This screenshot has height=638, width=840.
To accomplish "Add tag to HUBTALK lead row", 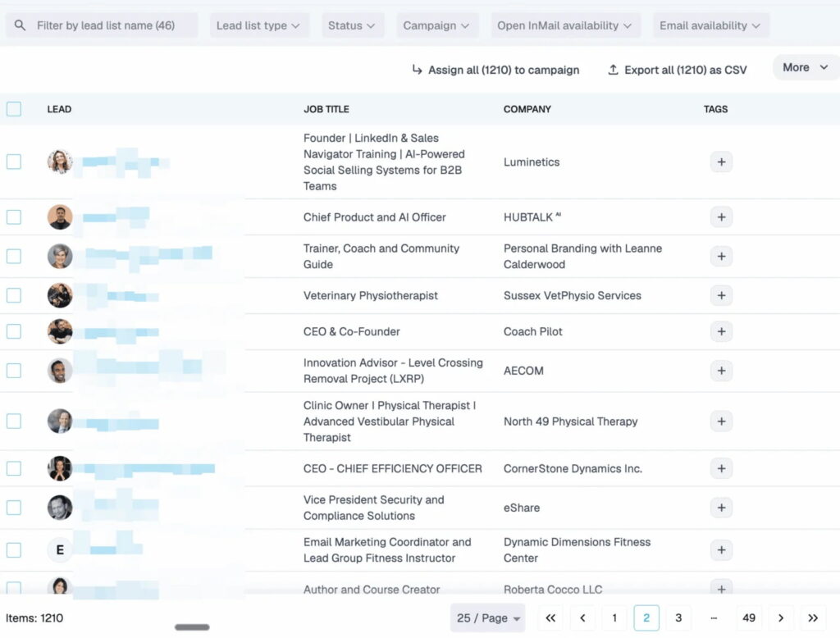I will coord(721,217).
